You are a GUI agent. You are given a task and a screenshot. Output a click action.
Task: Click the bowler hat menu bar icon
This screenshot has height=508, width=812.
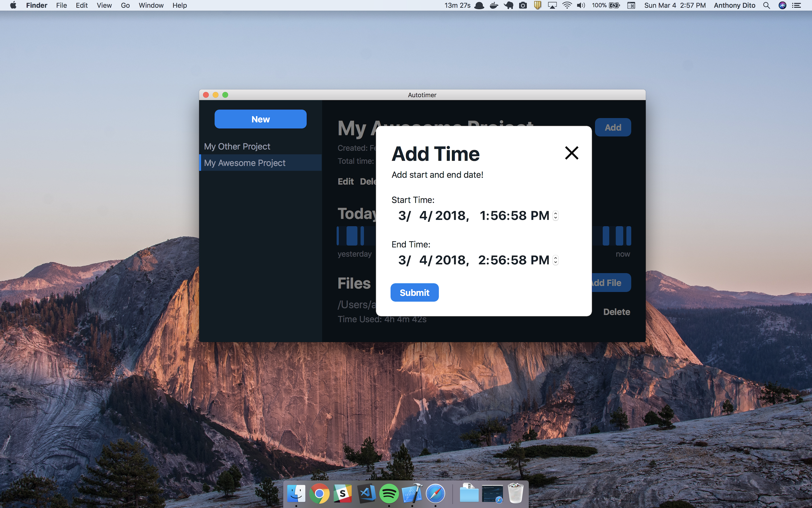[x=479, y=5]
